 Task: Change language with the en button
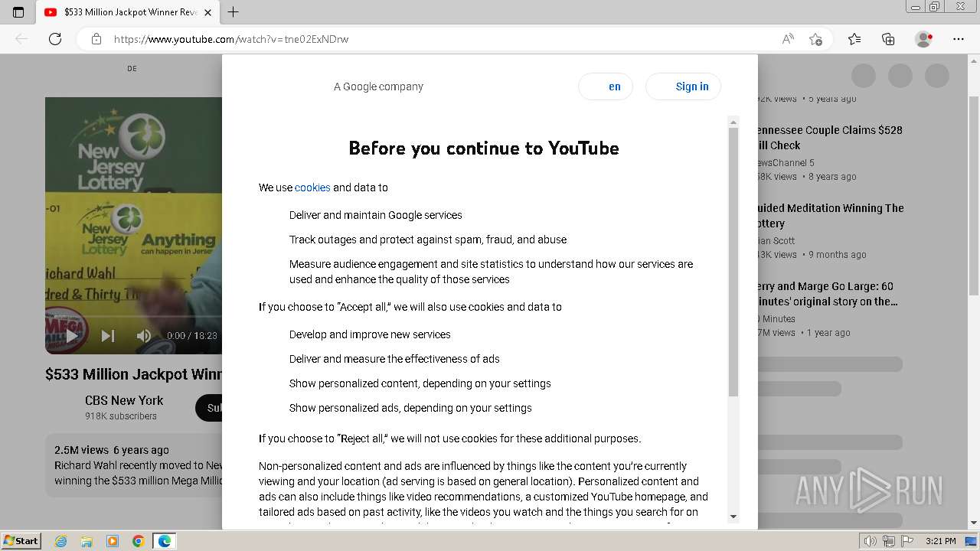(606, 86)
